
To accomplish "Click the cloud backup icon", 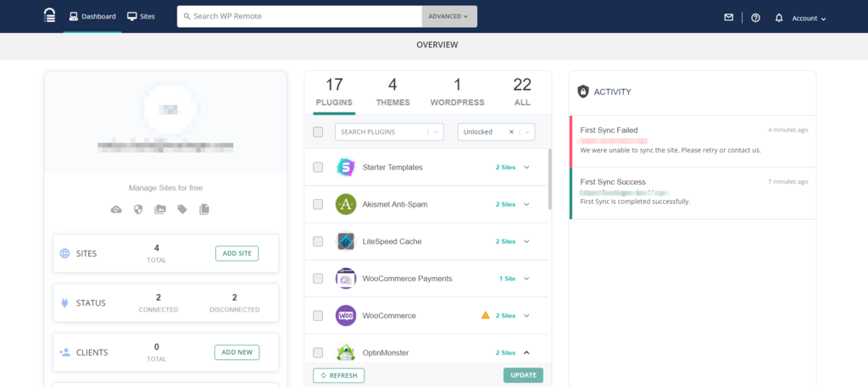I will click(x=116, y=209).
